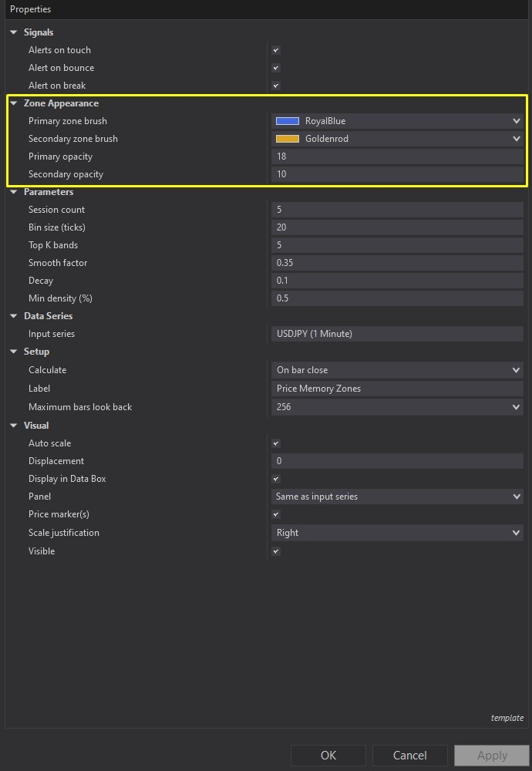Disable Alert on break checkbox

276,86
